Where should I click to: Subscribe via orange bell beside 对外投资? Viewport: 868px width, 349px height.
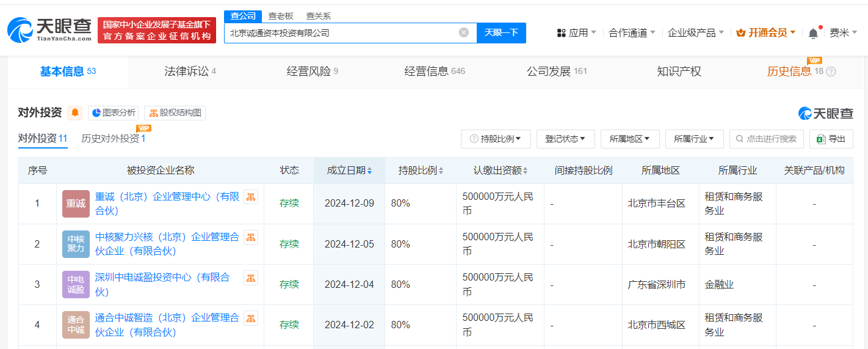(75, 112)
